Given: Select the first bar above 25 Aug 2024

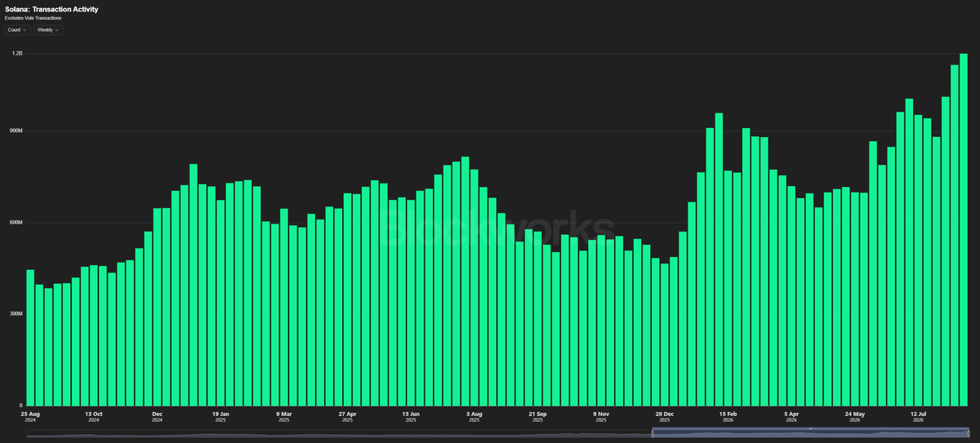Looking at the screenshot, I should pos(30,337).
